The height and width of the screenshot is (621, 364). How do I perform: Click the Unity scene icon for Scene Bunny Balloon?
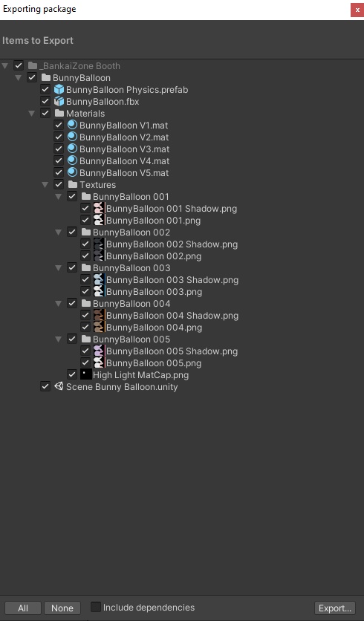pyautogui.click(x=59, y=386)
